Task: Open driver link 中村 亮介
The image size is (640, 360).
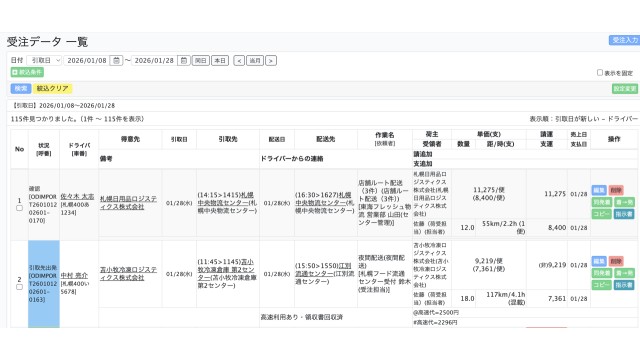Action: (74, 276)
